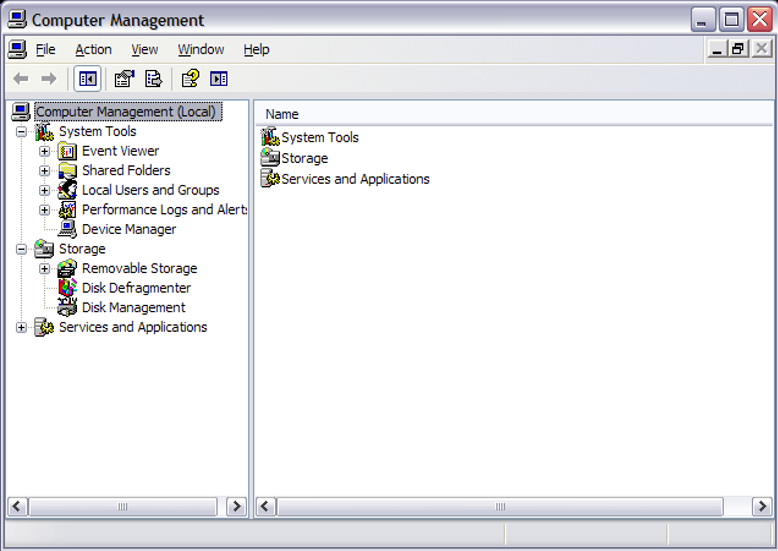
Task: Click System Tools icon in right pane
Action: (x=270, y=137)
